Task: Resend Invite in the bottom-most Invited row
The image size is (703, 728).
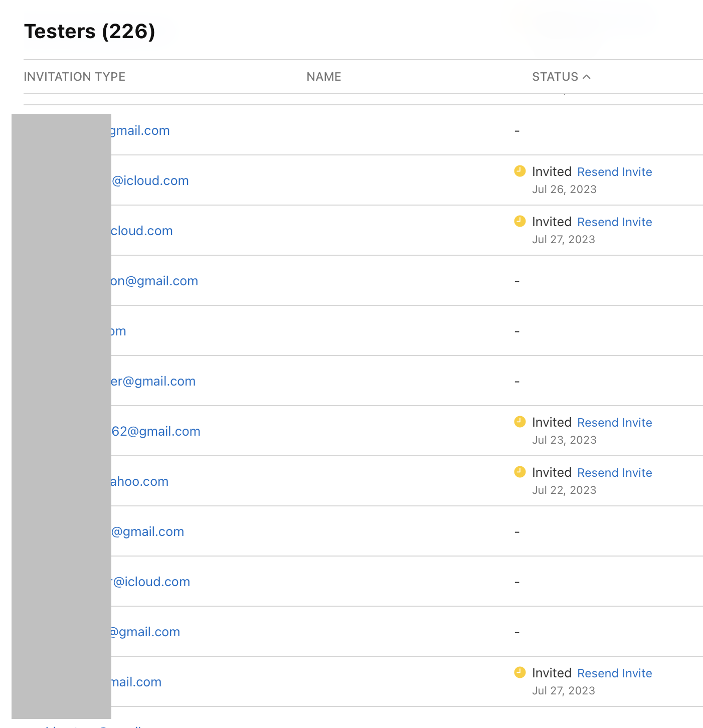Action: coord(614,673)
